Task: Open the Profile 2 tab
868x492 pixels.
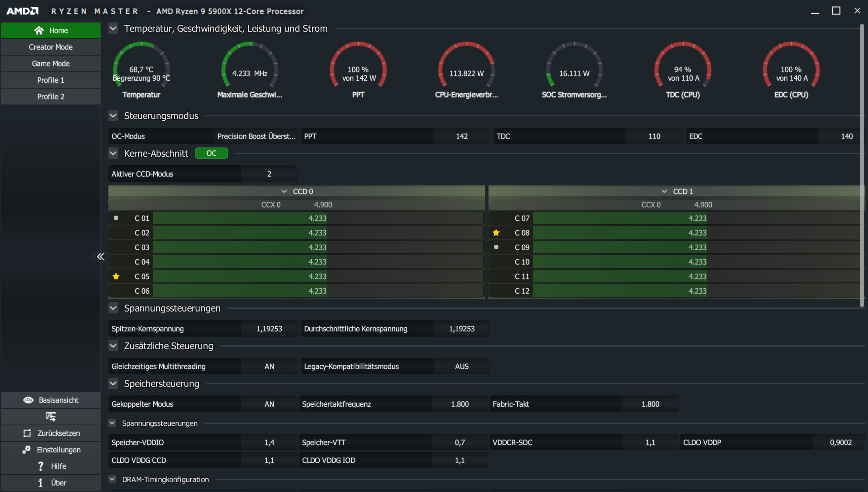Action: tap(51, 97)
